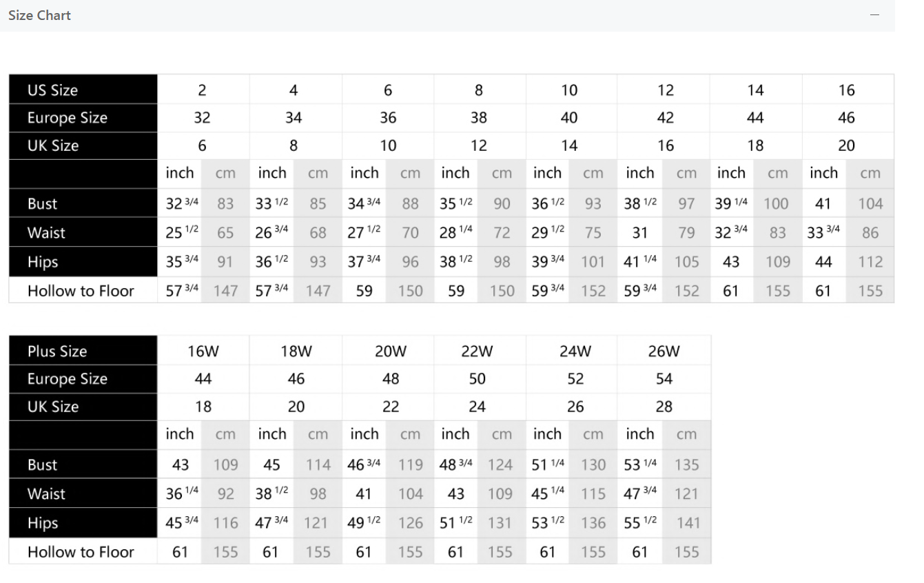Click the Plus Size row label
This screenshot has height=583, width=924.
click(x=57, y=351)
